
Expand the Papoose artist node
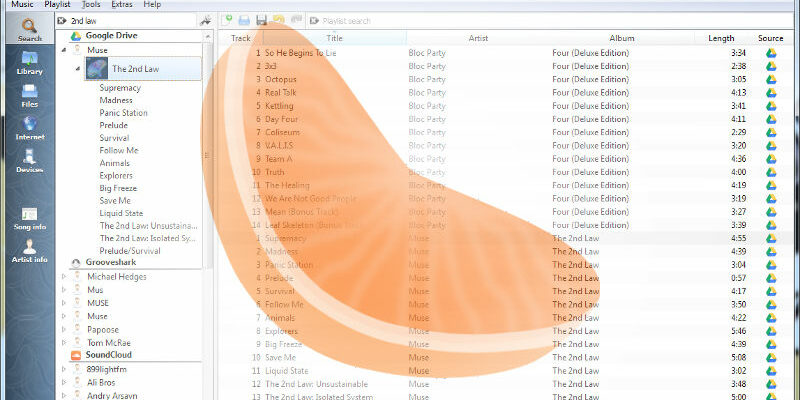[64, 330]
